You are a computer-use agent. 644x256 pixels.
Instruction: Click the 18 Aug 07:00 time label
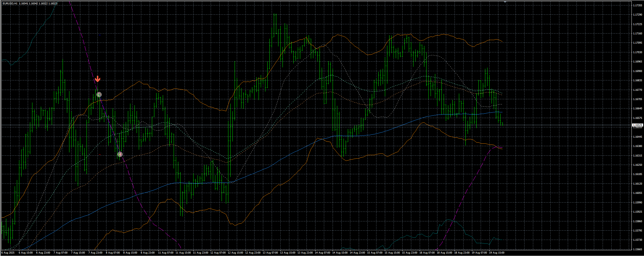[427, 253]
